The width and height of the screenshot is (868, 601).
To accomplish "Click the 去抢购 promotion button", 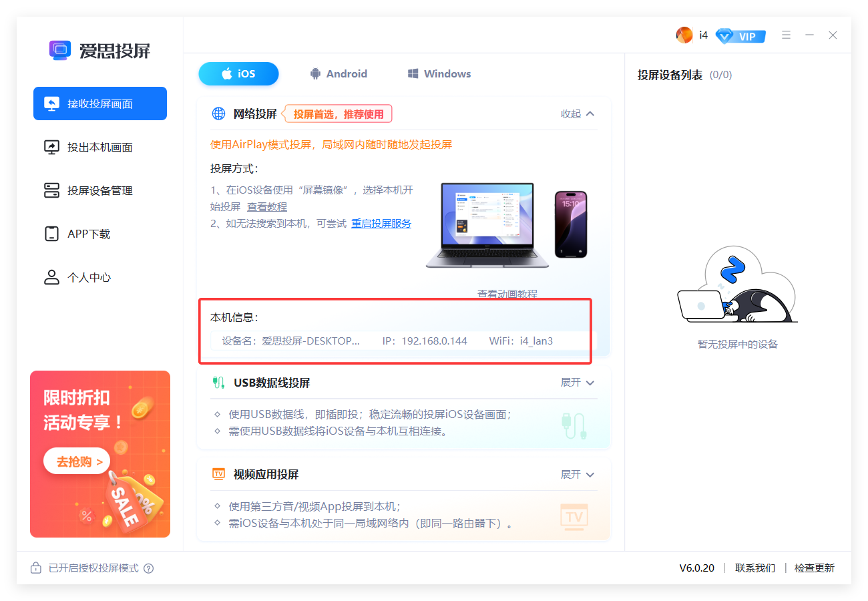I will [x=75, y=460].
